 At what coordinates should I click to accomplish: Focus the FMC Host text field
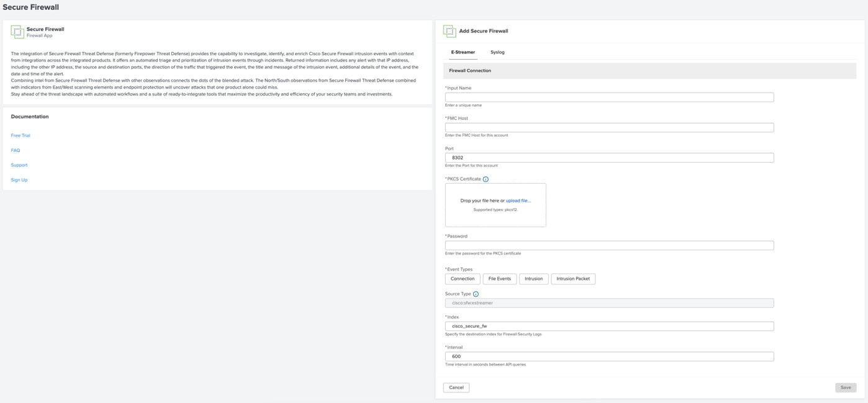(609, 127)
